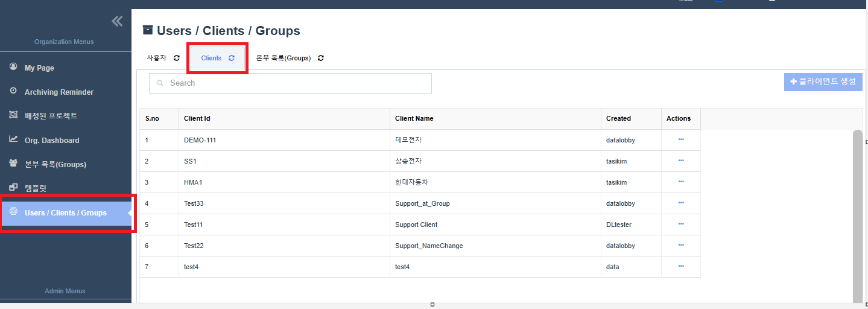This screenshot has width=868, height=309.
Task: Switch to the 본부 목록(Groups) tab
Action: (x=284, y=58)
